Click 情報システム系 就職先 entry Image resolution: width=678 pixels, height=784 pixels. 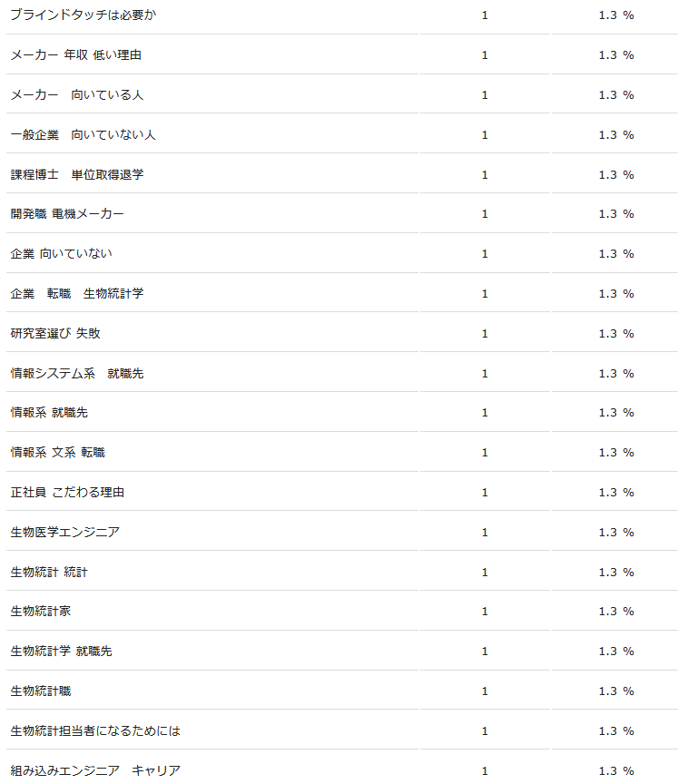coord(77,374)
